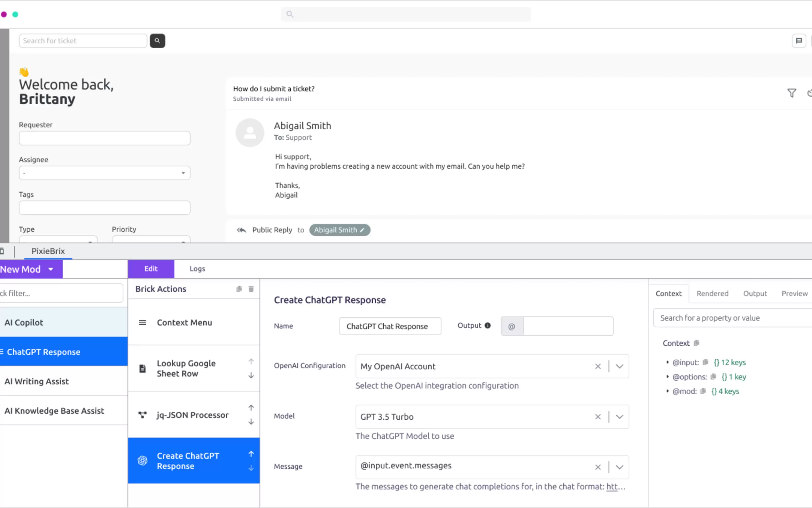Move jq-JSON Processor brick up

251,408
